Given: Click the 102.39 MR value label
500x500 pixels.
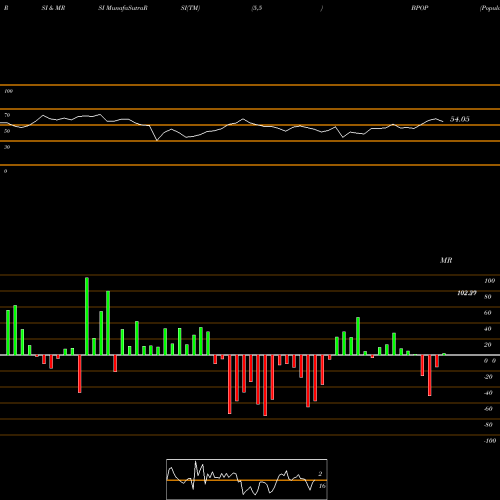Looking at the screenshot, I should click(467, 293).
